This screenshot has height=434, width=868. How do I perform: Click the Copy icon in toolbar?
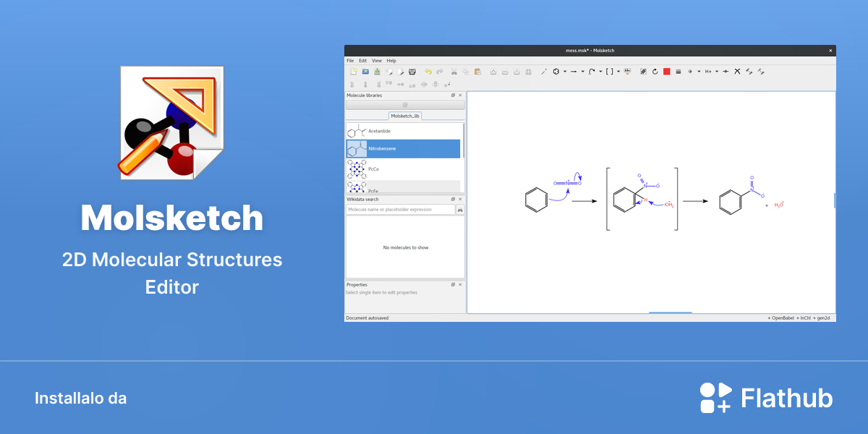click(466, 72)
